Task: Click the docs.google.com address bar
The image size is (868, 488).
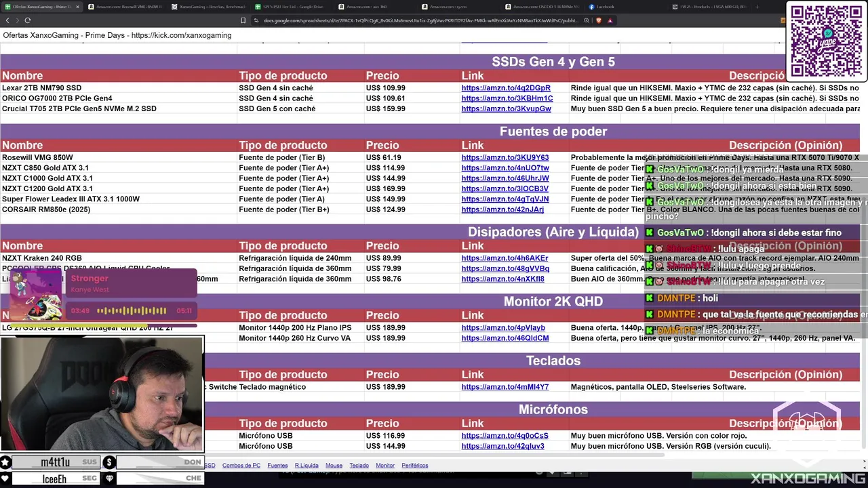Action: click(x=420, y=20)
